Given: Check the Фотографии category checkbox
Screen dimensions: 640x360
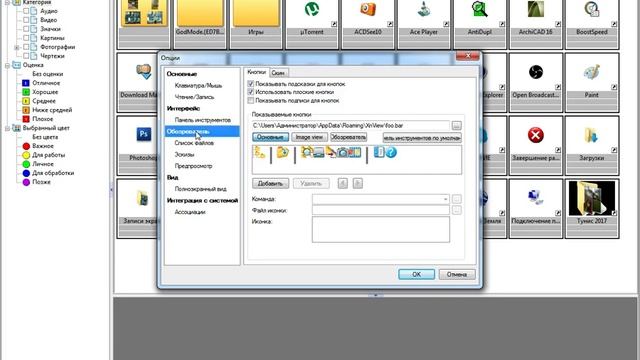Looking at the screenshot, I should point(26,47).
